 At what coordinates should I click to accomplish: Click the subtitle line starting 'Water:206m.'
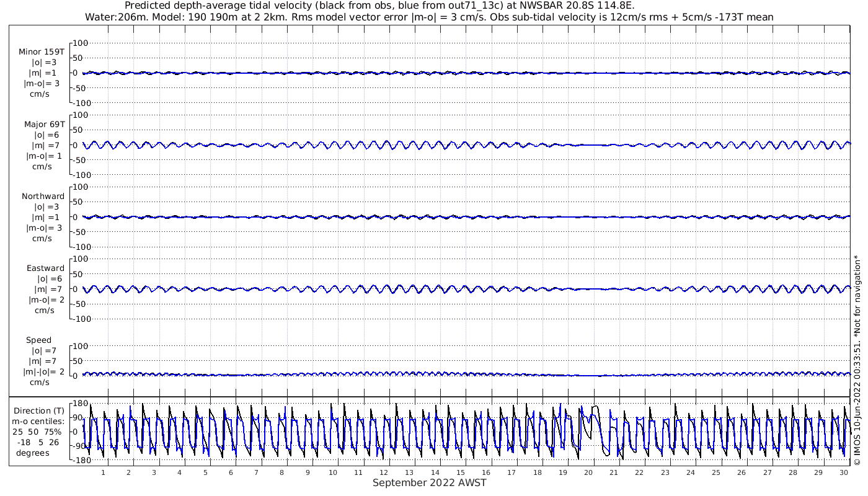429,17
